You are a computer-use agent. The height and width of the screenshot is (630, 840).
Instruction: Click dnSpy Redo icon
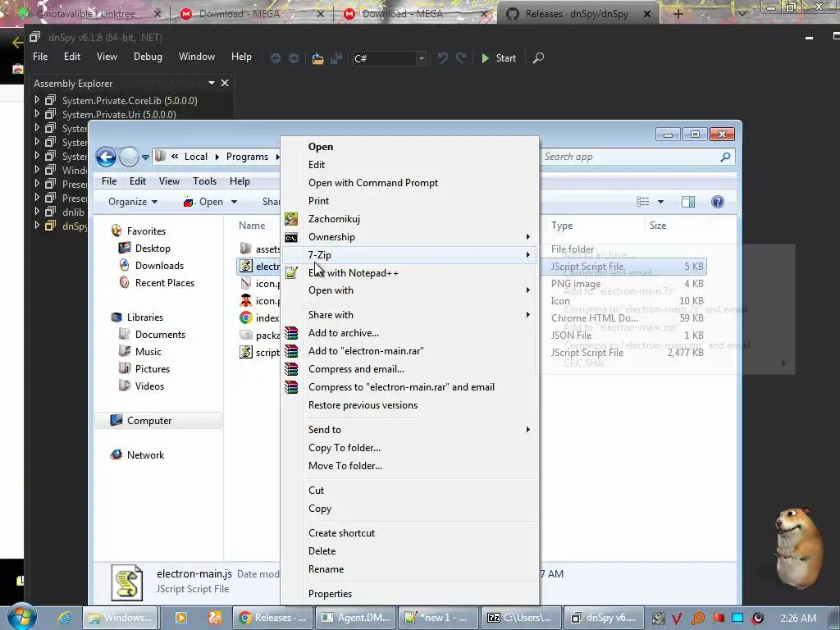461,58
